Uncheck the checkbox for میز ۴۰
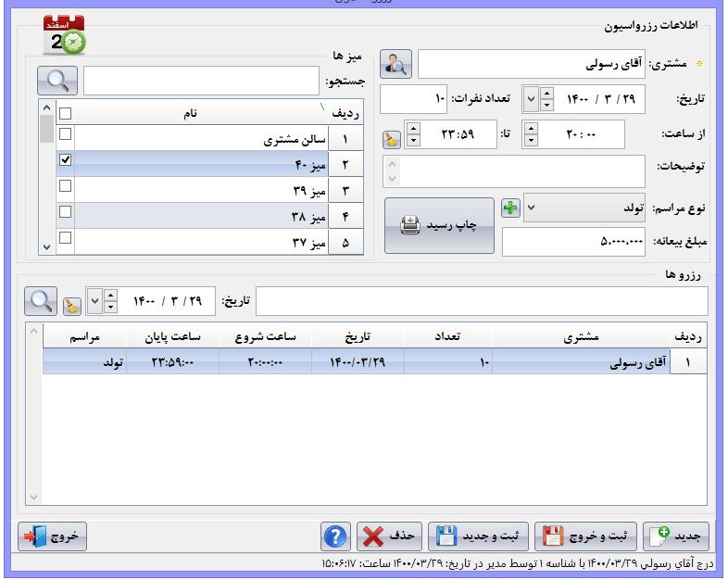Image resolution: width=728 pixels, height=580 pixels. click(x=65, y=160)
